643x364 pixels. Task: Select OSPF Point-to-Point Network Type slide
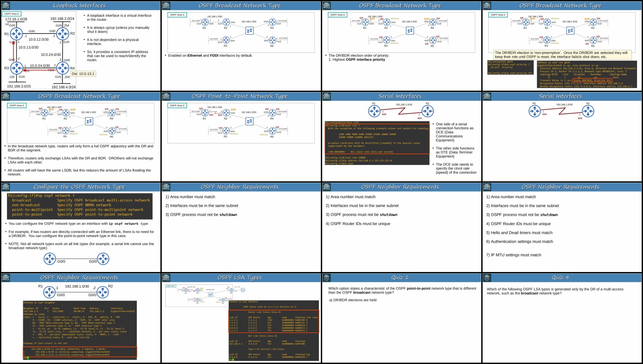241,137
